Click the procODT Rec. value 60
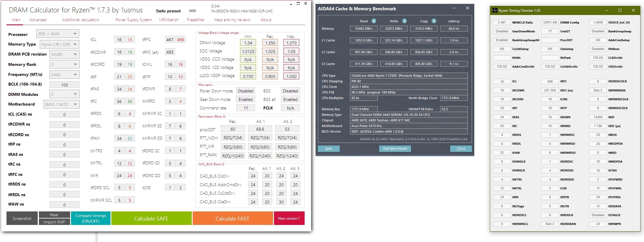This screenshot has height=242, width=644. (233, 129)
